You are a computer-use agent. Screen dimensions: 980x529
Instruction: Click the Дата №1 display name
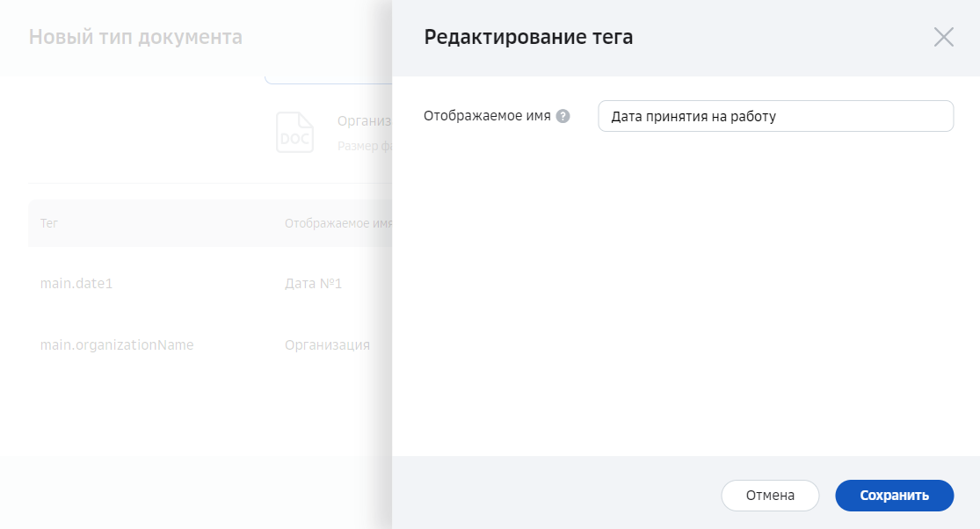[313, 284]
